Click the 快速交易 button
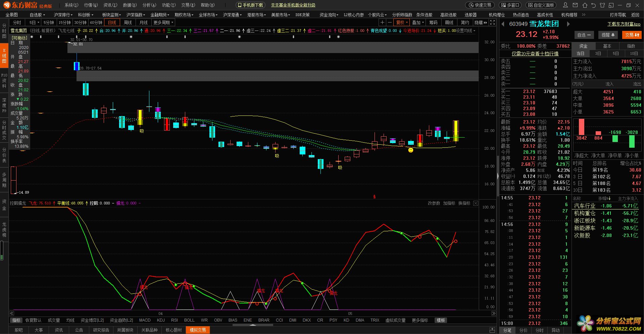The height and width of the screenshot is (334, 644). coord(480,5)
